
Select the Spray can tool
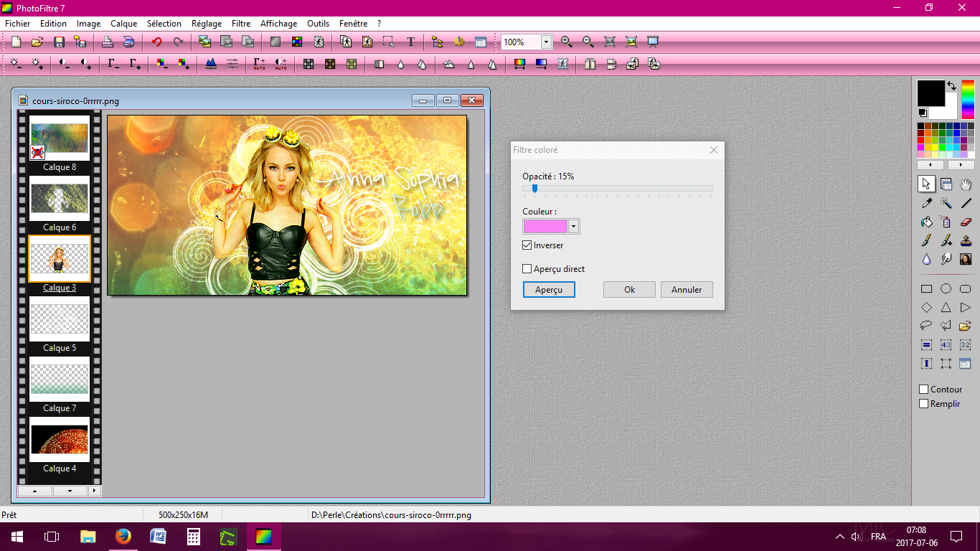tap(946, 222)
